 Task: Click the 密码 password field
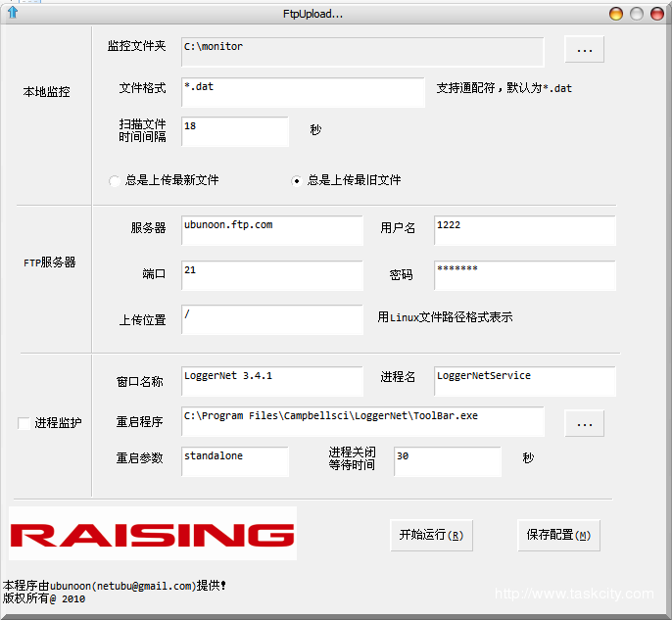coord(524,275)
